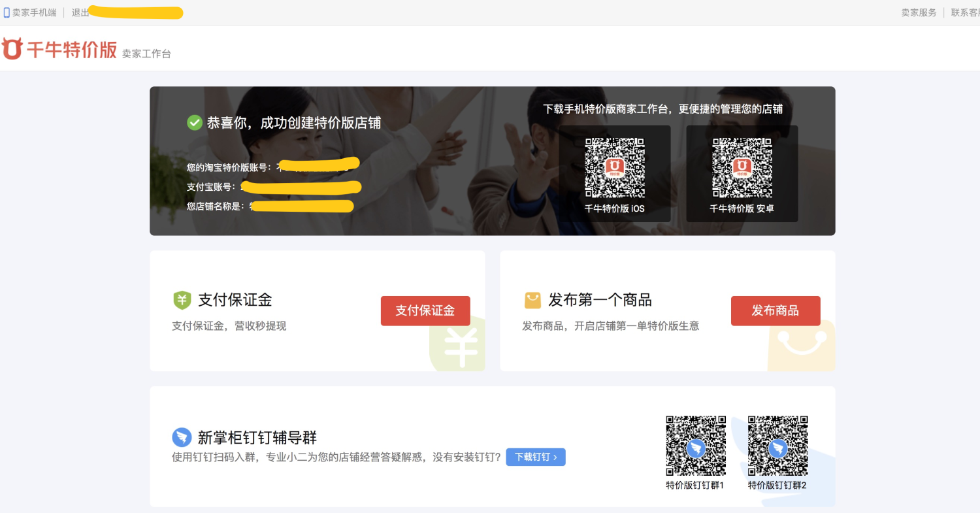Click the yellow shopping bag icon
Image resolution: width=980 pixels, height=513 pixels.
click(x=532, y=300)
